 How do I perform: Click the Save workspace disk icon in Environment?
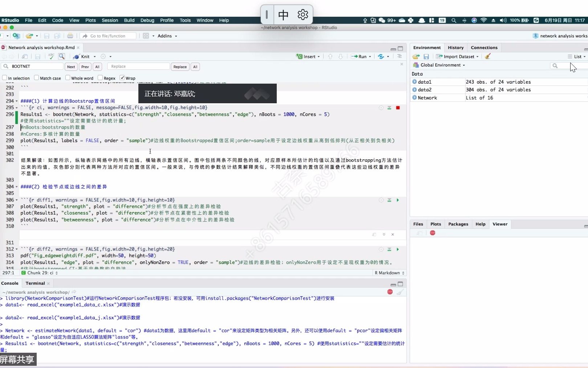pyautogui.click(x=426, y=56)
